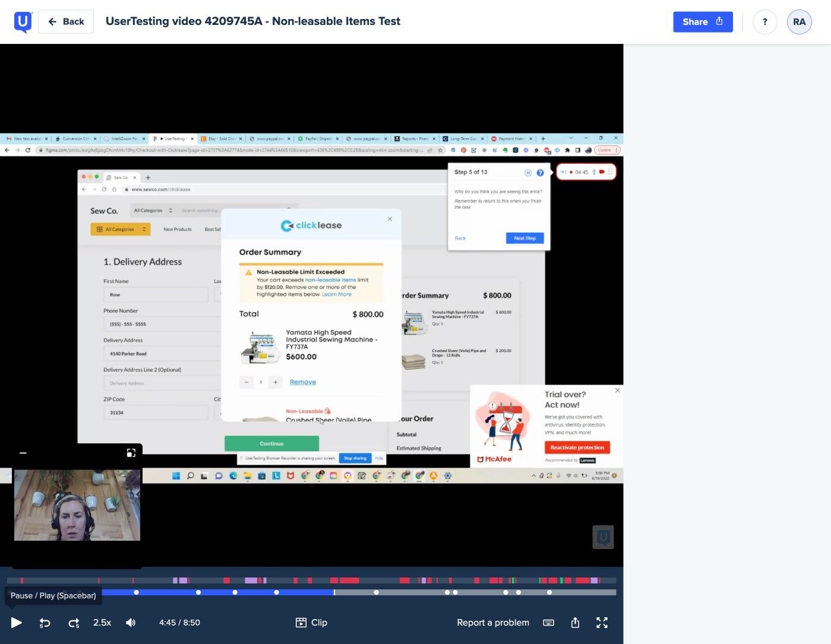The width and height of the screenshot is (831, 644).
Task: Click Report a problem
Action: pyautogui.click(x=493, y=623)
